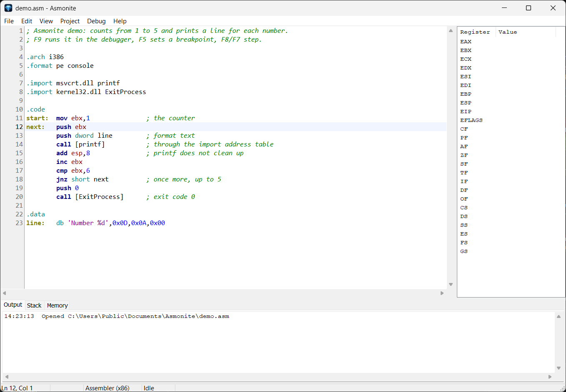566x392 pixels.
Task: Open the Debug menu
Action: pyautogui.click(x=96, y=21)
